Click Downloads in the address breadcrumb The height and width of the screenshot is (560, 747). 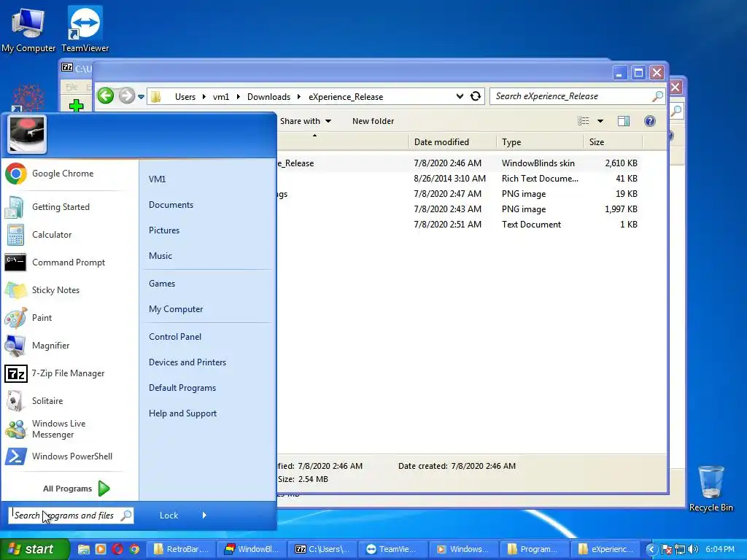pos(268,97)
